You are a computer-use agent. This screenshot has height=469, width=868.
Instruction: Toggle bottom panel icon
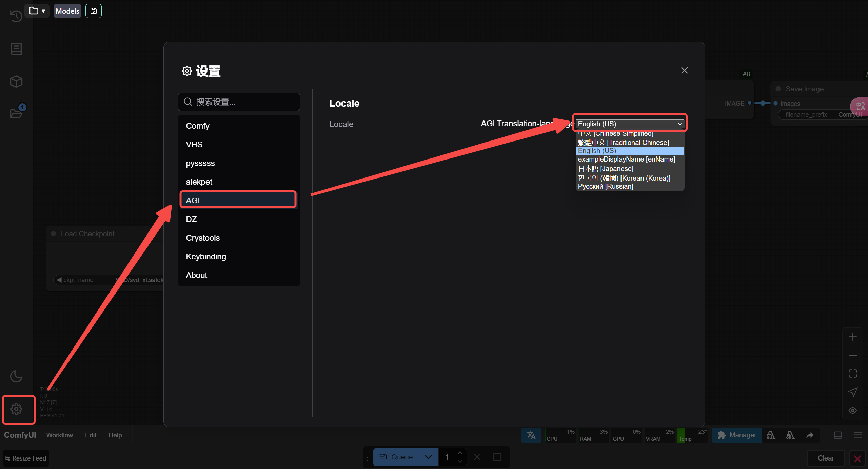tap(838, 435)
